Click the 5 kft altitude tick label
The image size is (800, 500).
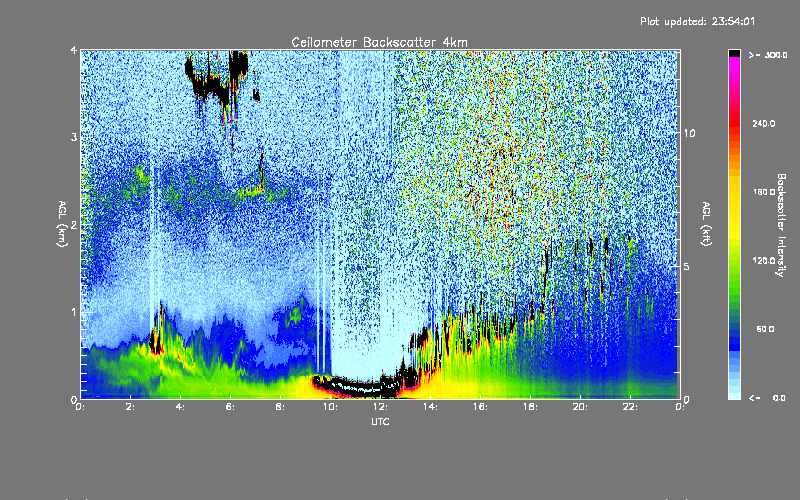pos(687,266)
